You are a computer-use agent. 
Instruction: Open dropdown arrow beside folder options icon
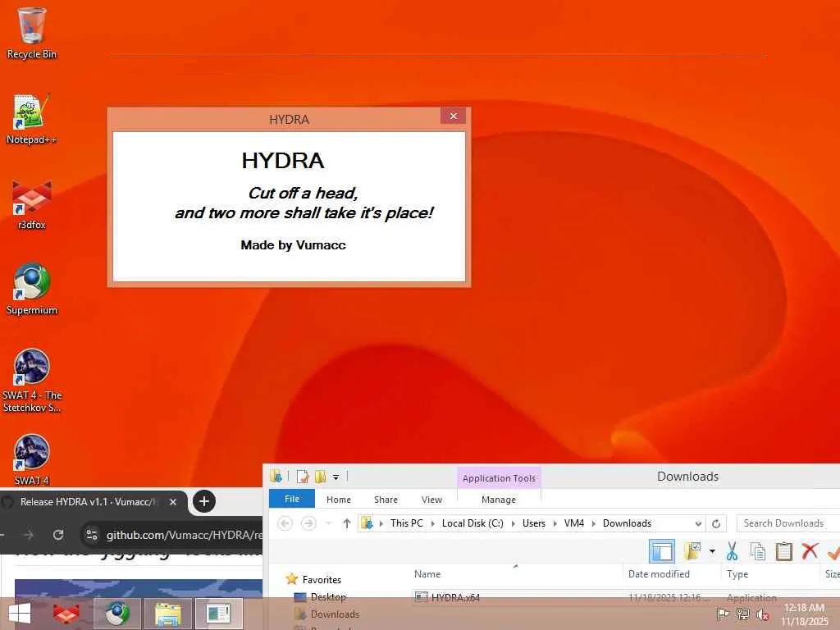pos(712,551)
